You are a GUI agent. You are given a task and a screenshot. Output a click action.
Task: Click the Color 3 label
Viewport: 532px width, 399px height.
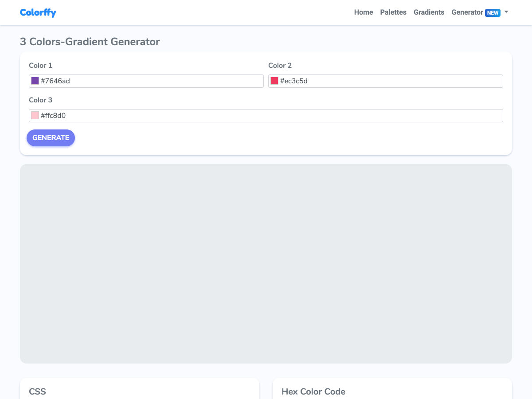click(40, 100)
